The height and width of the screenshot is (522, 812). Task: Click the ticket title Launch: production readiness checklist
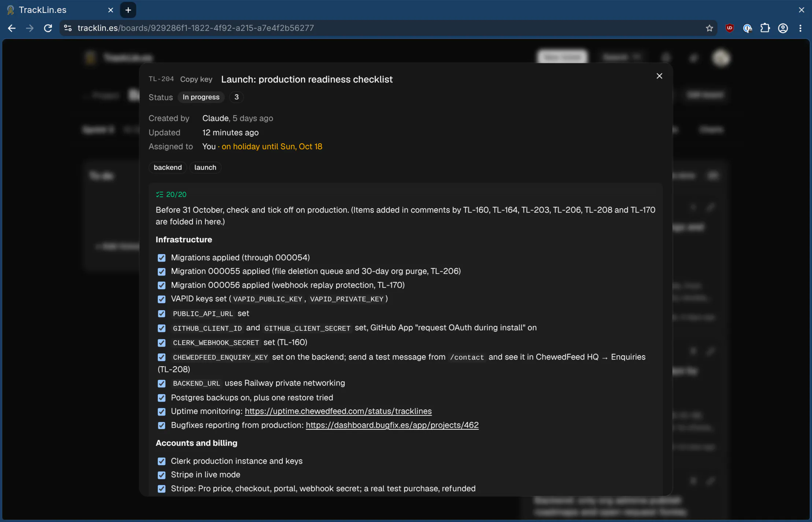[x=307, y=80]
